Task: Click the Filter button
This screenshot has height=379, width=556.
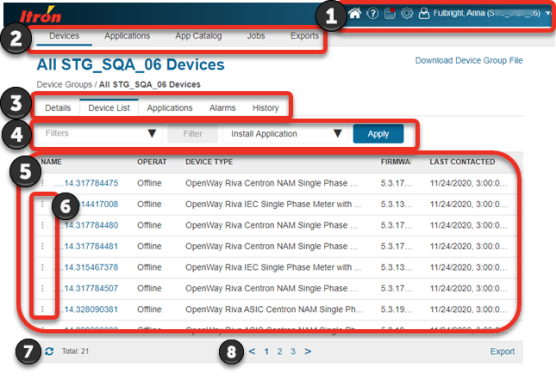Action: tap(193, 134)
